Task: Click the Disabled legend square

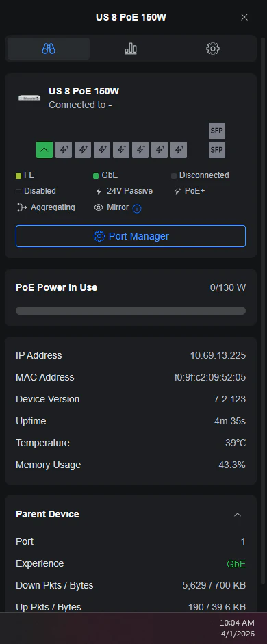Action: pos(18,192)
